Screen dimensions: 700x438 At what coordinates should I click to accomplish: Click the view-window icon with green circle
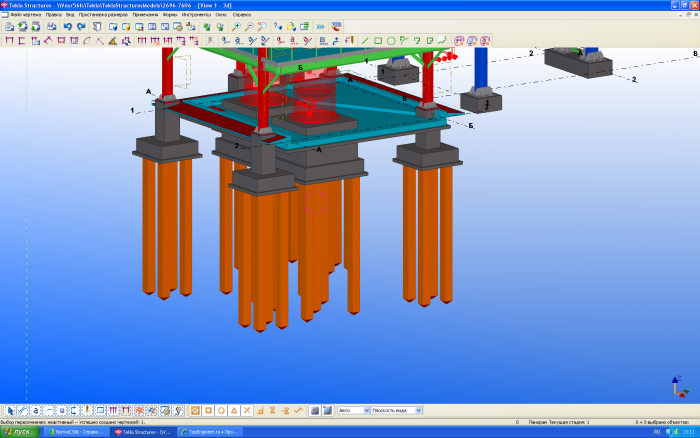click(178, 27)
